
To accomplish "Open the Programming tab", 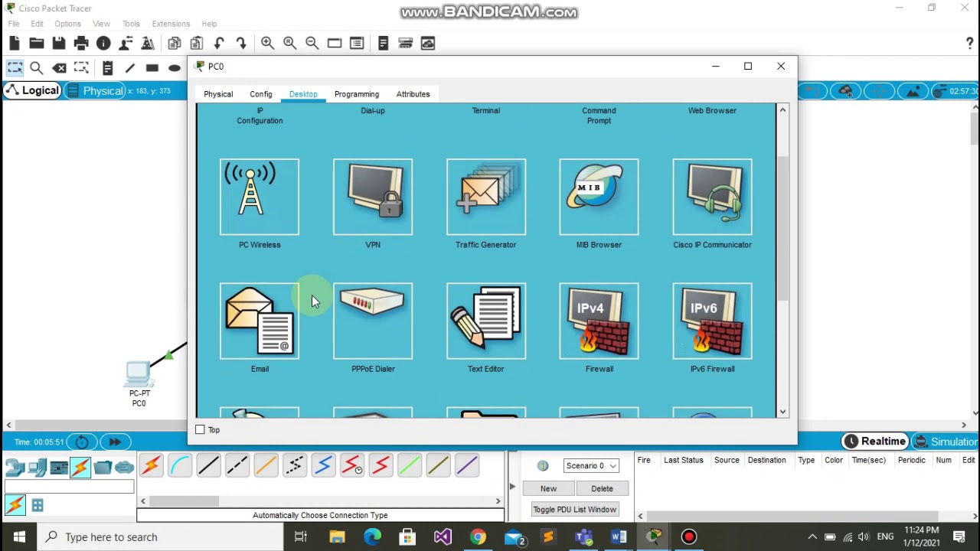I will (x=357, y=94).
